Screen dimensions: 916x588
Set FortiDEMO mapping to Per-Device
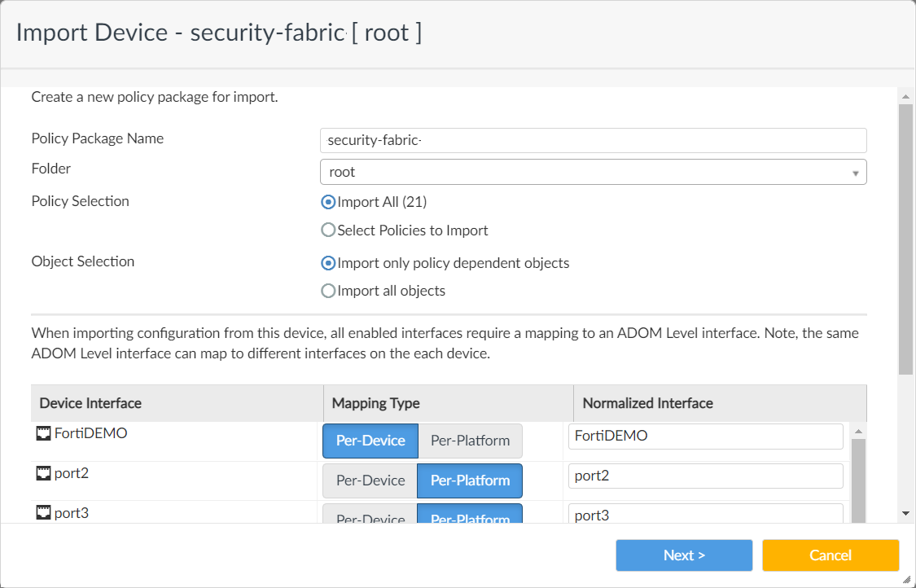370,441
